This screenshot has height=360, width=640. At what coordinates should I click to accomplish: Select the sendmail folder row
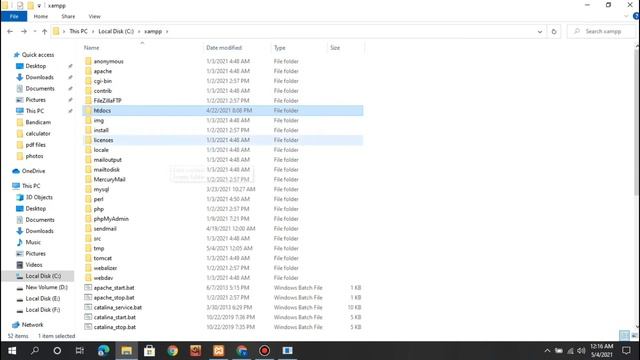point(223,229)
